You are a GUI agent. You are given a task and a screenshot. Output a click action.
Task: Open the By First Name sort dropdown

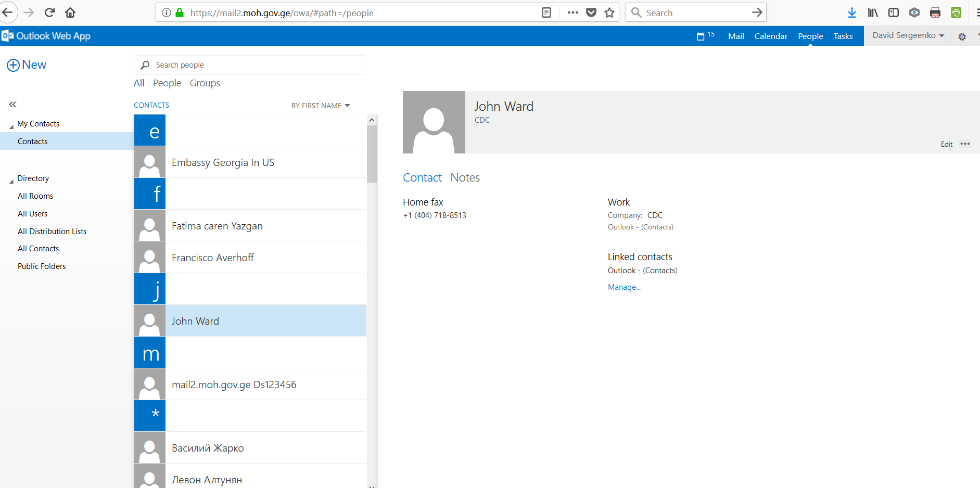coord(320,106)
